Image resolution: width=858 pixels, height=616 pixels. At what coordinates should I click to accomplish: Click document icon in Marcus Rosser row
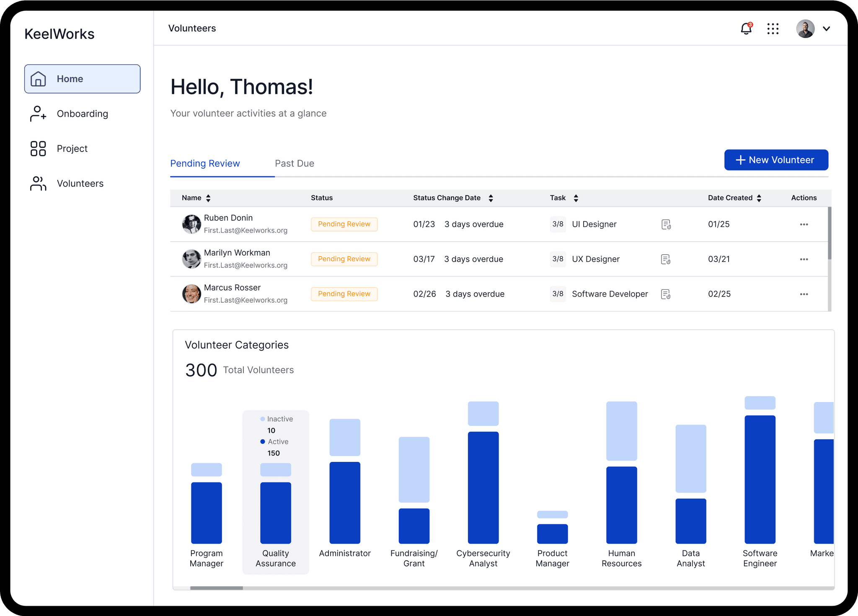pyautogui.click(x=665, y=294)
